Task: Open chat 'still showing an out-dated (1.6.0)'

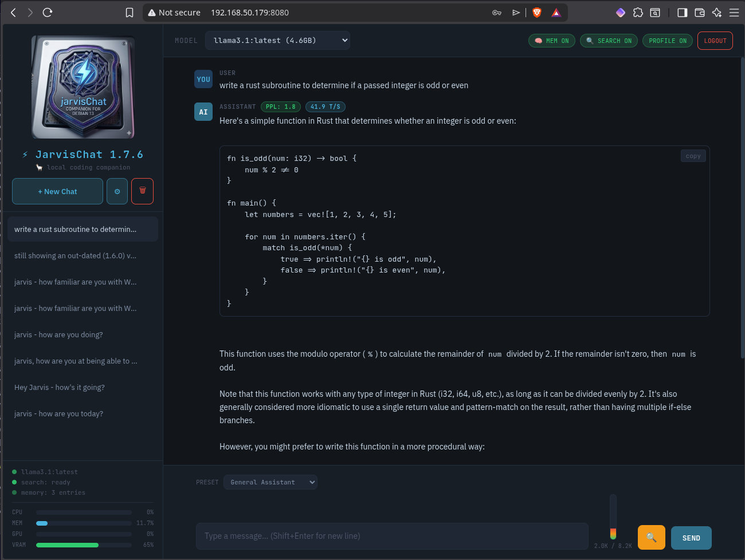Action: [82, 255]
